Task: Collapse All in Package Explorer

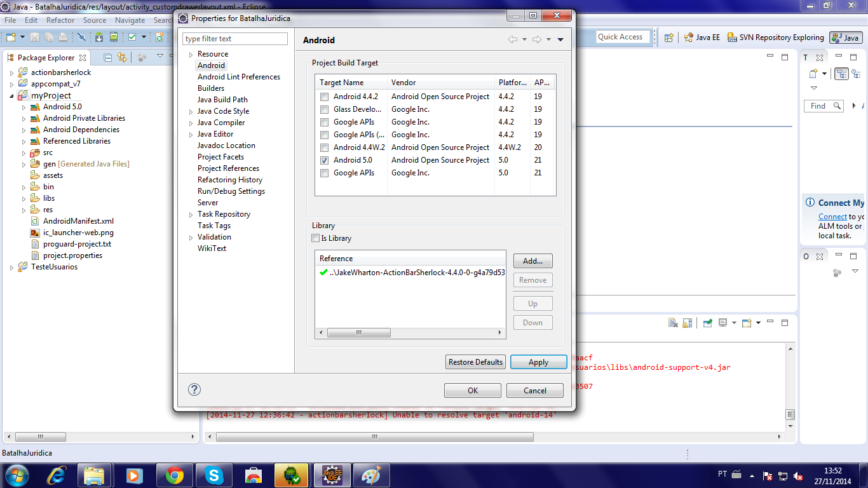Action: pyautogui.click(x=108, y=57)
